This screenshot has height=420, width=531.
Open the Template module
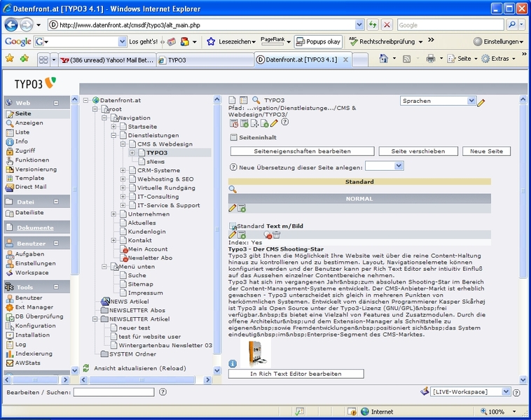pyautogui.click(x=29, y=178)
